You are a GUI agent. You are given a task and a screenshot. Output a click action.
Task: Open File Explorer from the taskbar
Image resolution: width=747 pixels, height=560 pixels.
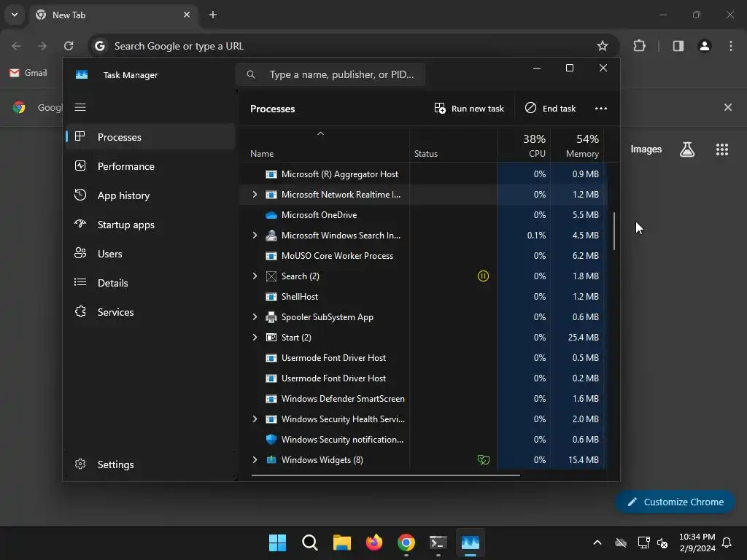coord(342,542)
